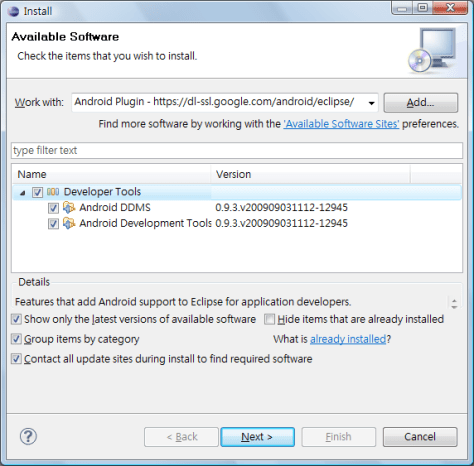Select the Developer Tools row
Screen dimensions: 474x466
237,192
